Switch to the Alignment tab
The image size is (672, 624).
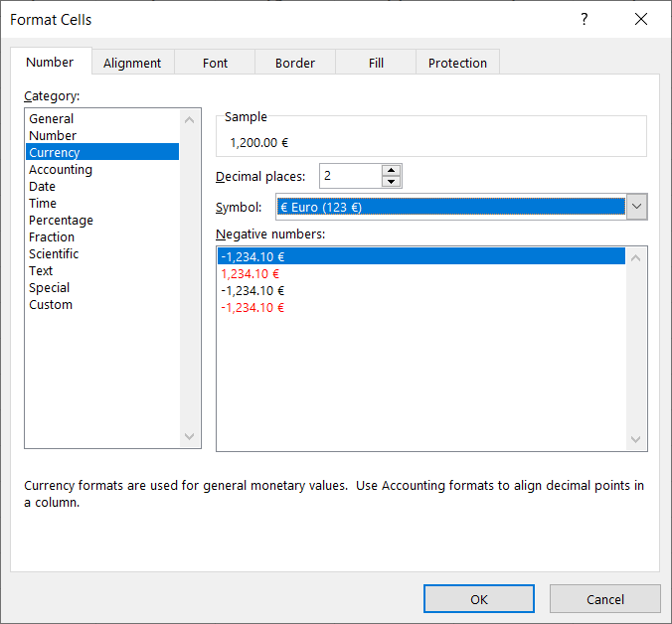(132, 63)
